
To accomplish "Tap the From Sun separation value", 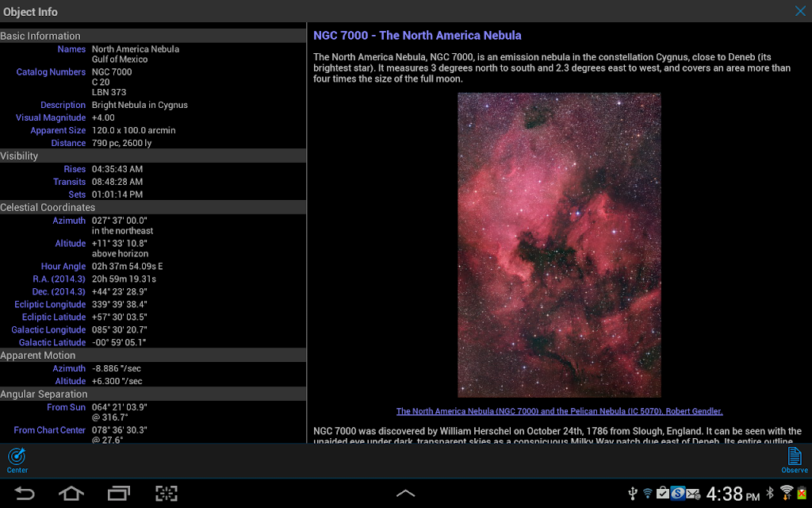I will click(120, 412).
